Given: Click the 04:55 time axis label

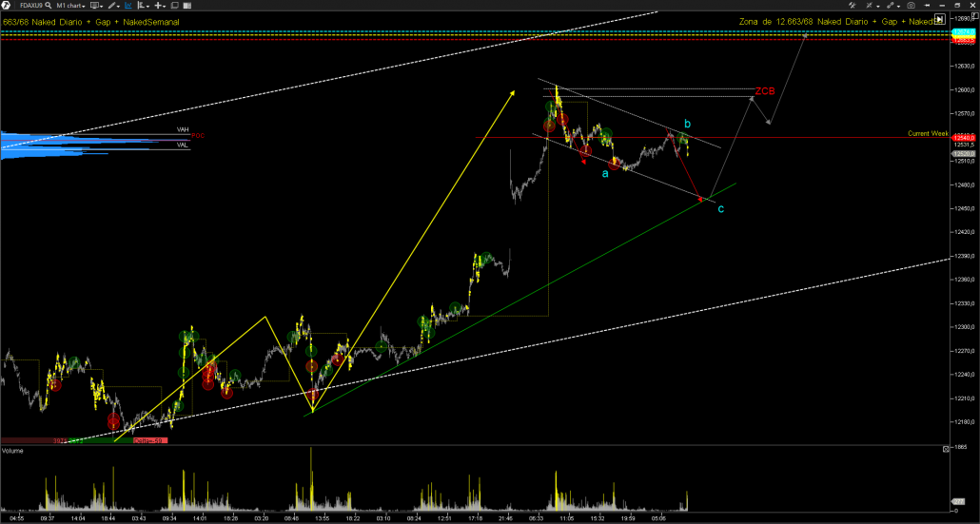Looking at the screenshot, I should [18, 517].
